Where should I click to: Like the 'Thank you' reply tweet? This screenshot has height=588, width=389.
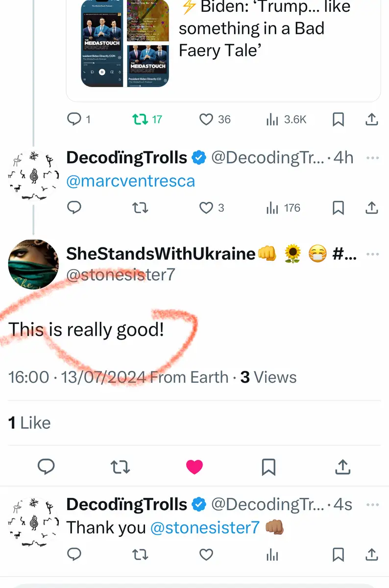(206, 554)
